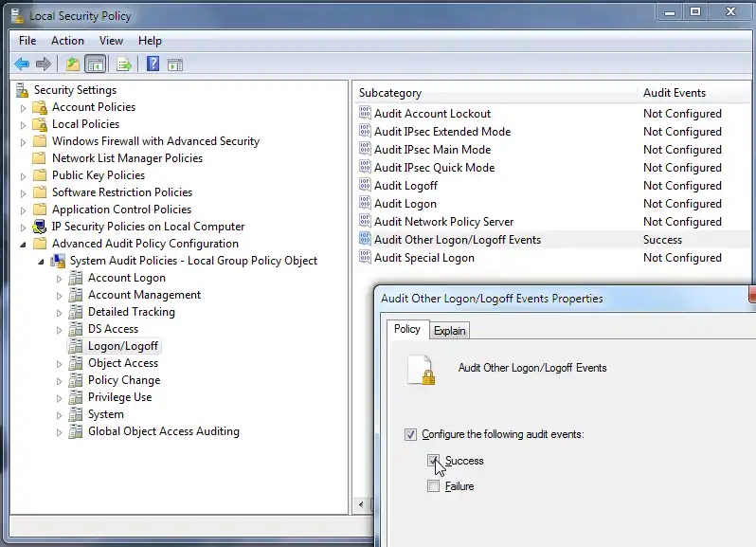
Task: Click the Up one level folder icon
Action: coord(73,64)
